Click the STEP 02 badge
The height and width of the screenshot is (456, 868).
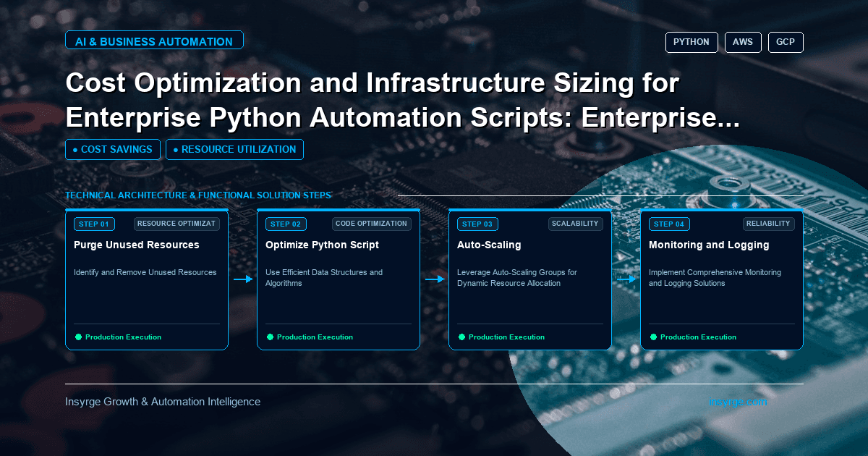(x=286, y=224)
